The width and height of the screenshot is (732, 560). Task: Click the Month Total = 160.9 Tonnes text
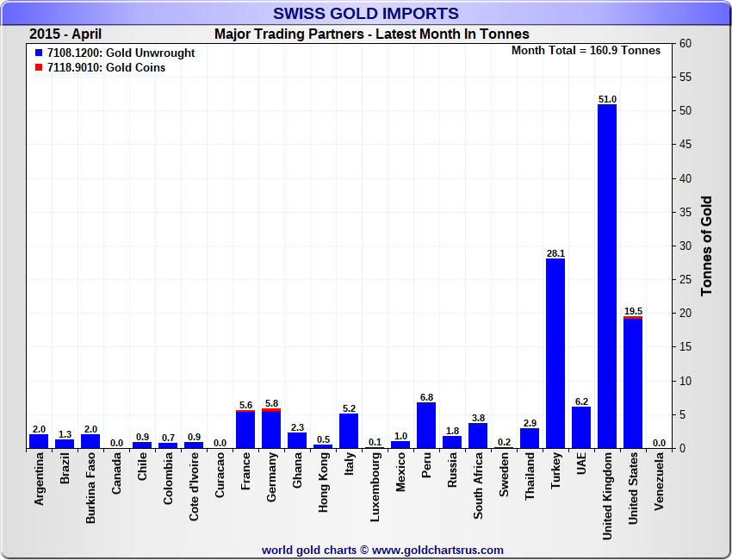pos(586,51)
